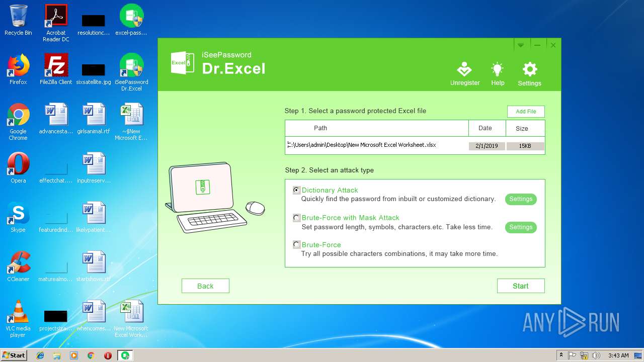Select the Firefox desktop shortcut

(18, 69)
